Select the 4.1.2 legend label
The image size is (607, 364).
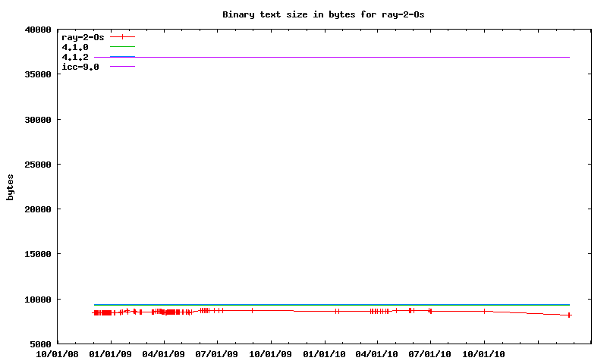[x=75, y=57]
